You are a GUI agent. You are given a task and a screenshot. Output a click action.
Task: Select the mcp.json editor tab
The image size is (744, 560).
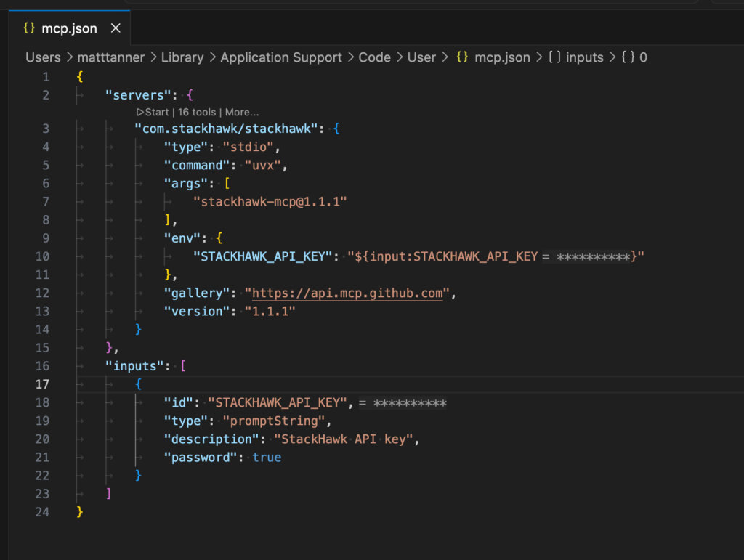point(69,28)
